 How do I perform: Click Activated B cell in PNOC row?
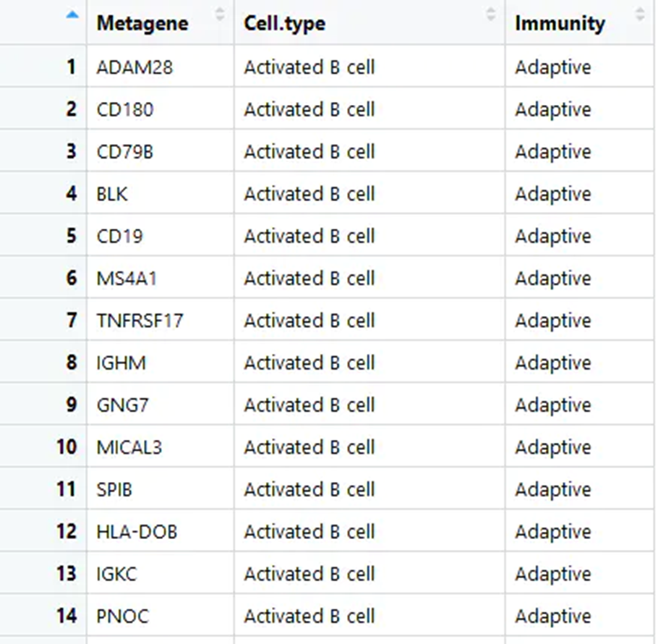[309, 616]
